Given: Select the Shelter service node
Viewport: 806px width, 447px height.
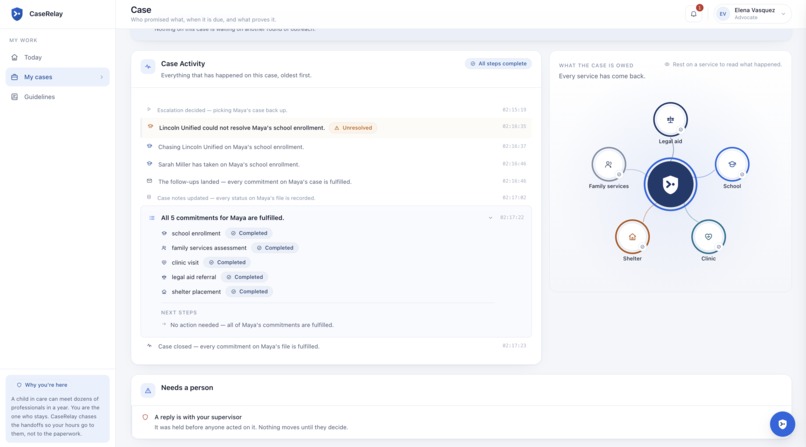Looking at the screenshot, I should [x=632, y=237].
